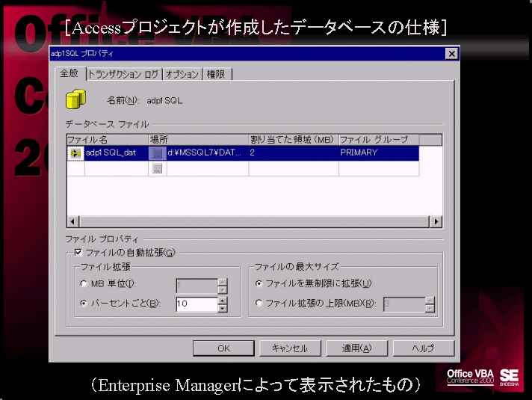This screenshot has height=400, width=532.
Task: Click the empty file name cell in second row
Action: click(117, 168)
